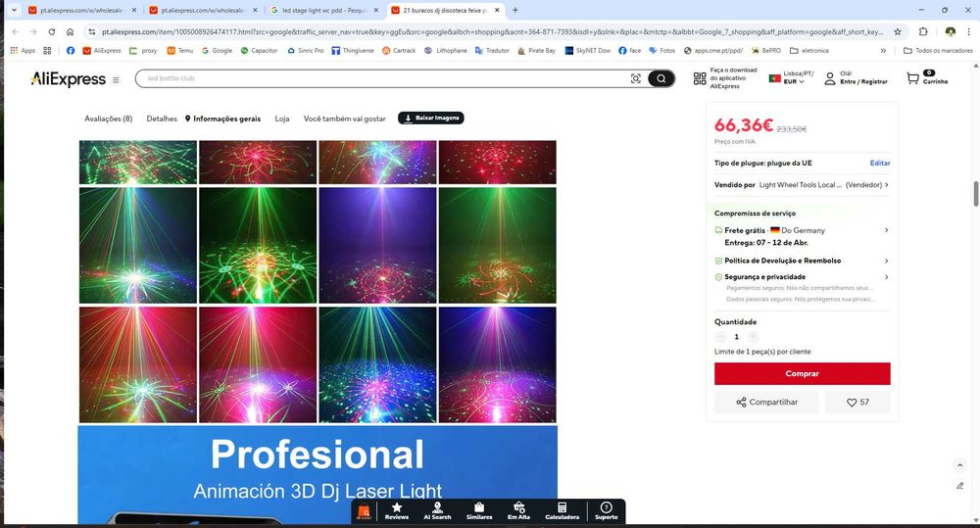Switch to the Detalhes tab
The height and width of the screenshot is (528, 980).
[162, 119]
